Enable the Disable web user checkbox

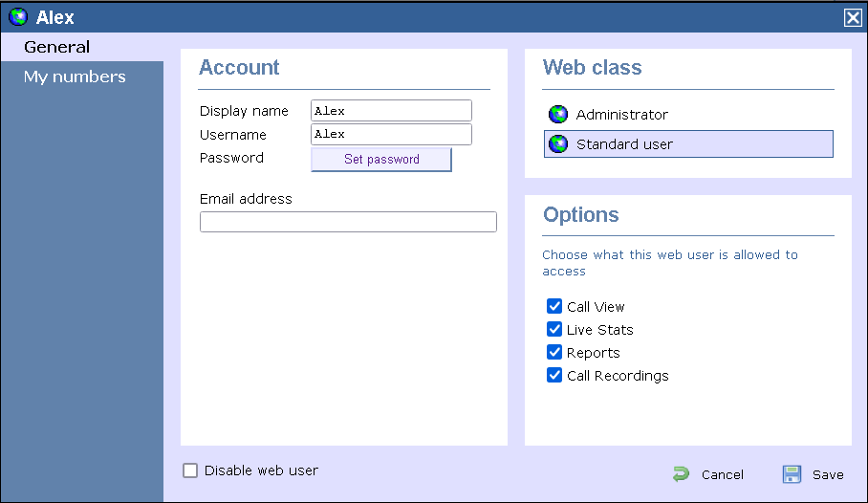click(x=190, y=470)
